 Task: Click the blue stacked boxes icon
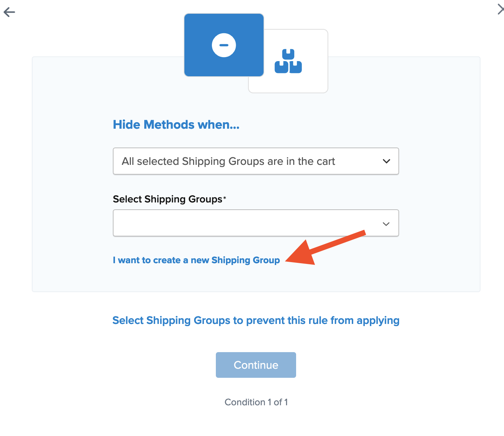pos(288,61)
